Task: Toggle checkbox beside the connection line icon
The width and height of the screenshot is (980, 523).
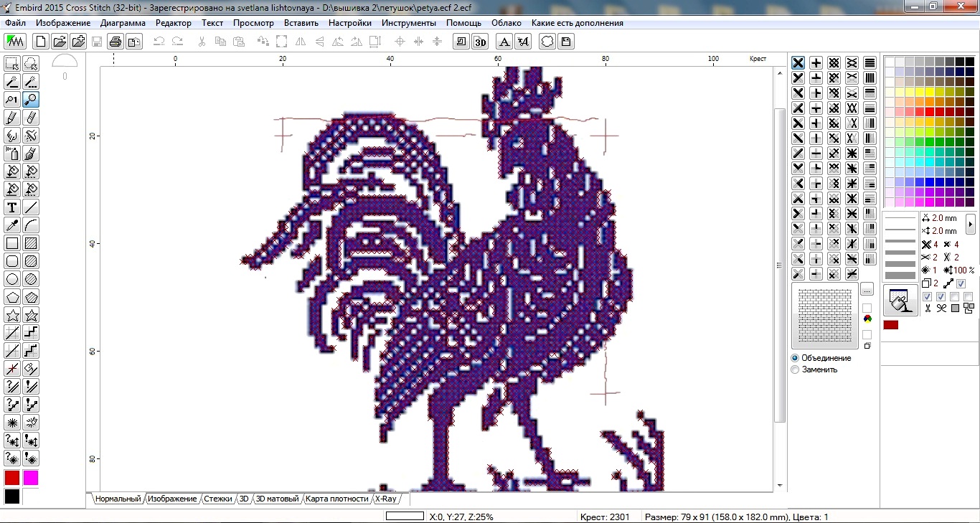Action: click(961, 283)
